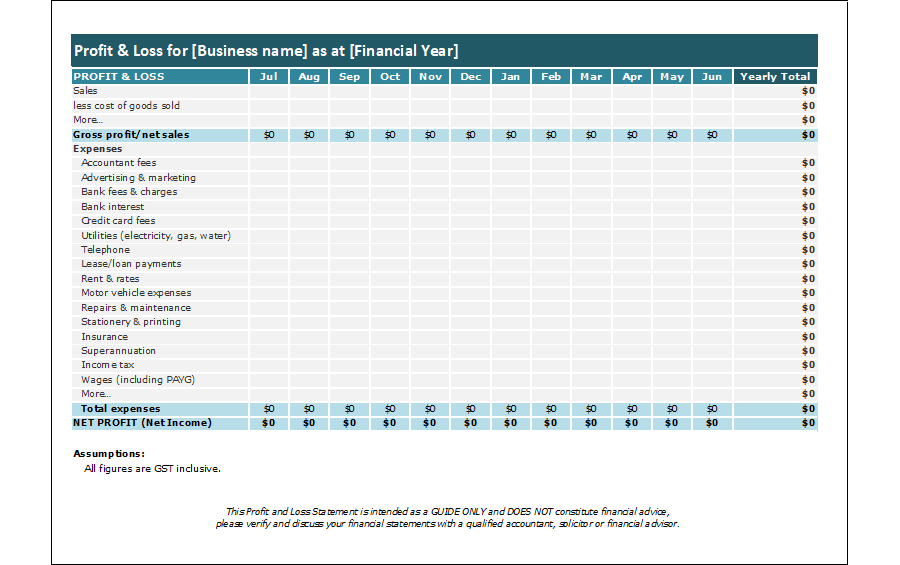Select Advertising & marketing row label
The width and height of the screenshot is (900, 565).
coord(138,178)
